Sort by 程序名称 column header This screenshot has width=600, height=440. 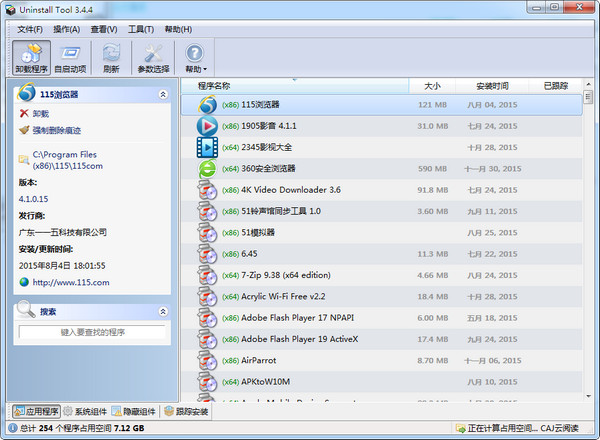tap(294, 86)
